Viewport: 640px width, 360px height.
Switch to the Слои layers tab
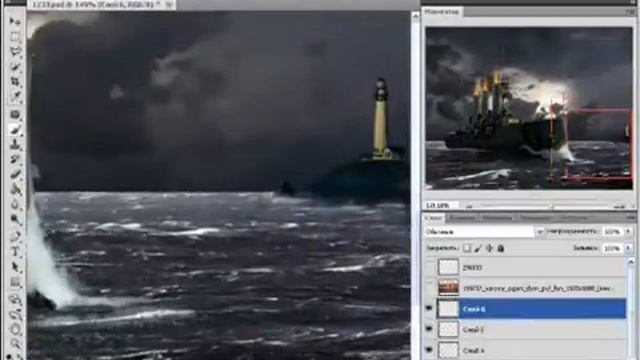pyautogui.click(x=433, y=218)
